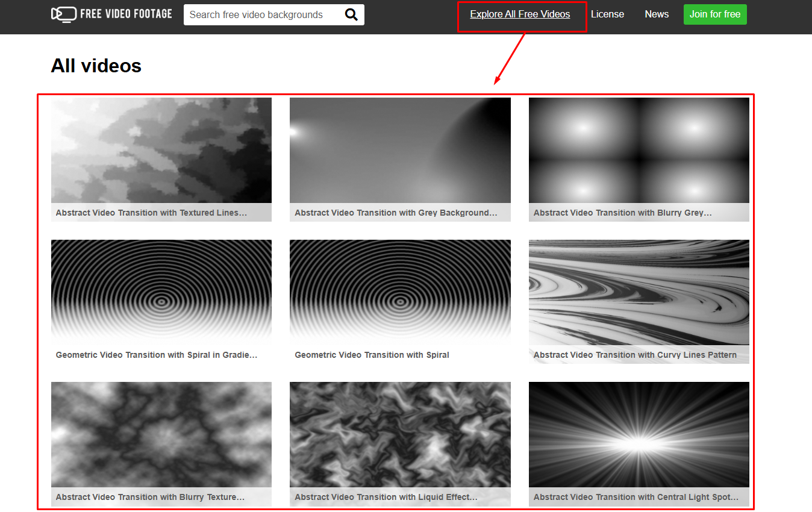Open Abstract Video Transition with Liquid Effect thumbnail
812x512 pixels.
(x=400, y=434)
